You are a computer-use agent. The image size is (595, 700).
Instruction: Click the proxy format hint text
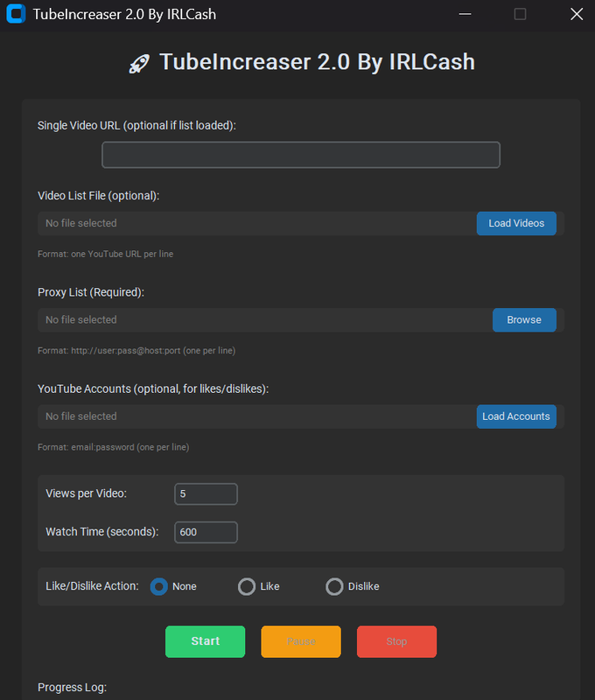[136, 351]
